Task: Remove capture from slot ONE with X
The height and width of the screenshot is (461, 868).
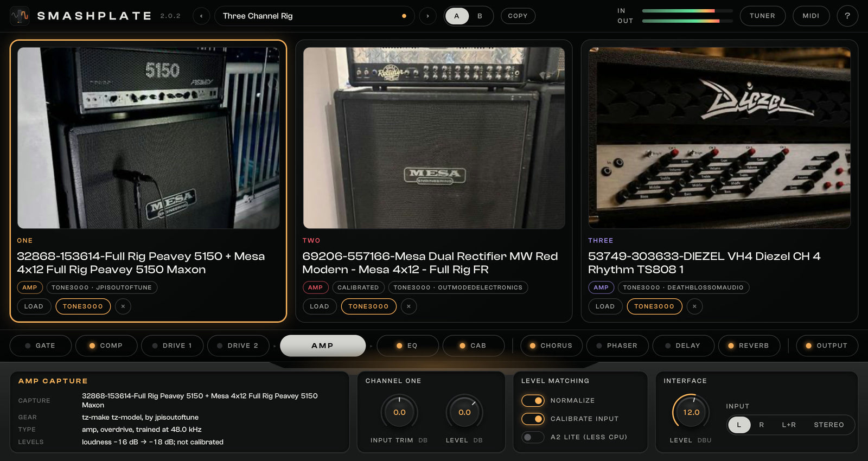Action: pos(123,306)
